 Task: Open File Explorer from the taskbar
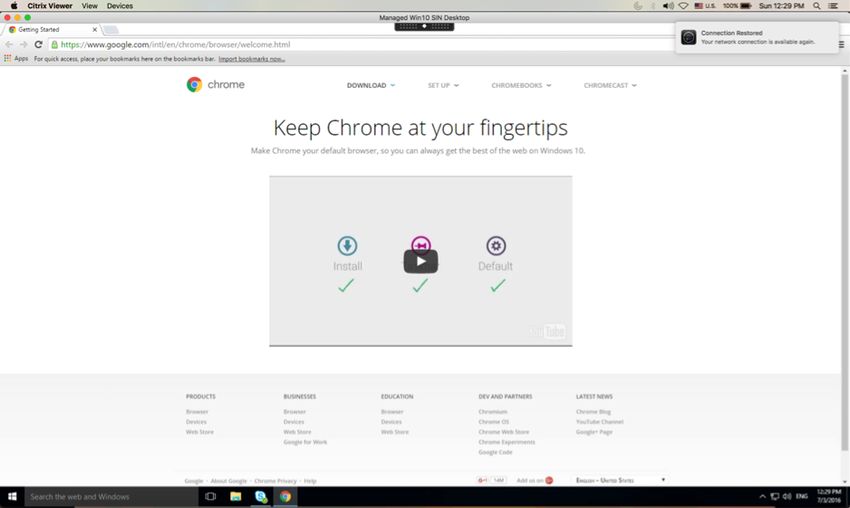pyautogui.click(x=235, y=497)
